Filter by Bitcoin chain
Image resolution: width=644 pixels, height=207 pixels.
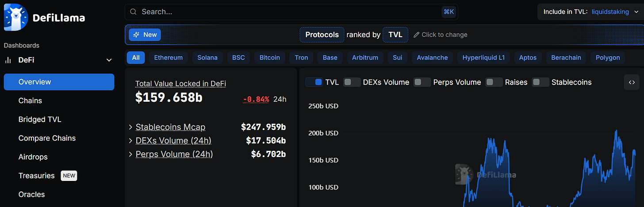point(270,57)
